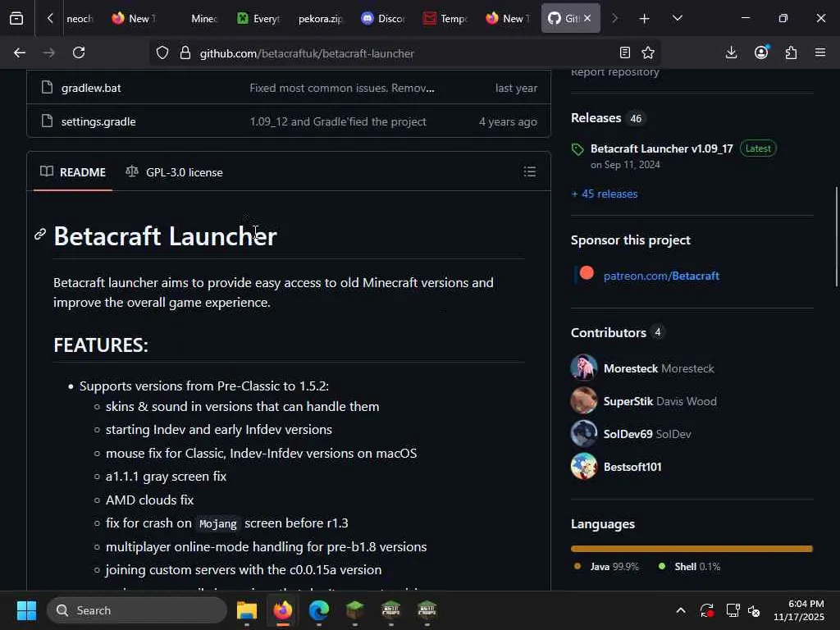Close the active GitHub tab
Viewport: 840px width, 630px height.
(587, 18)
